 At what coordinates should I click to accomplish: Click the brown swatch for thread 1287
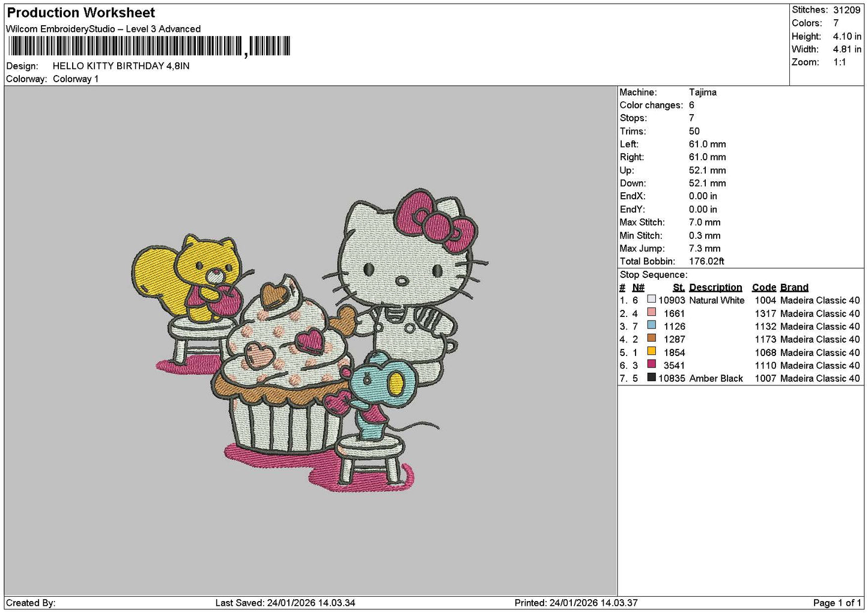click(651, 338)
